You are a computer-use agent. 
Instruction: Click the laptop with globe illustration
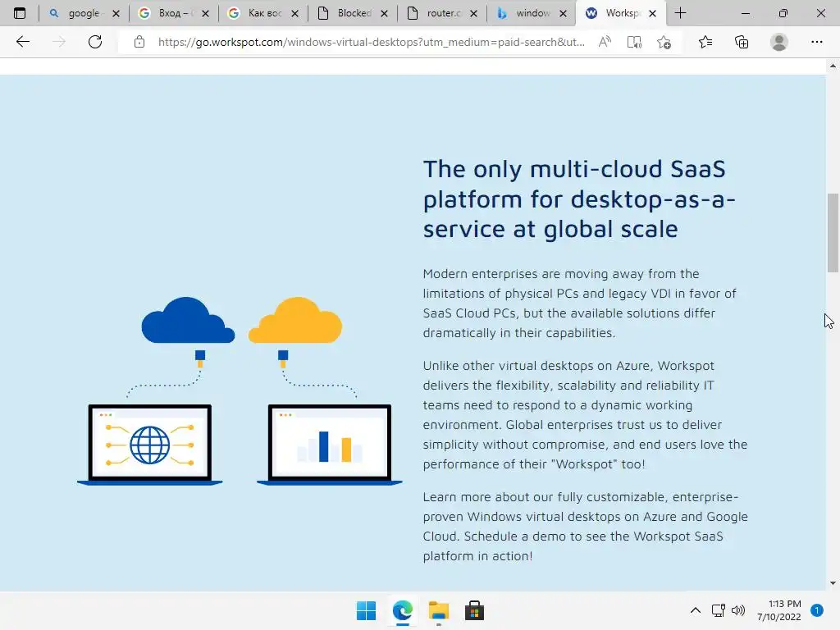[x=149, y=445]
